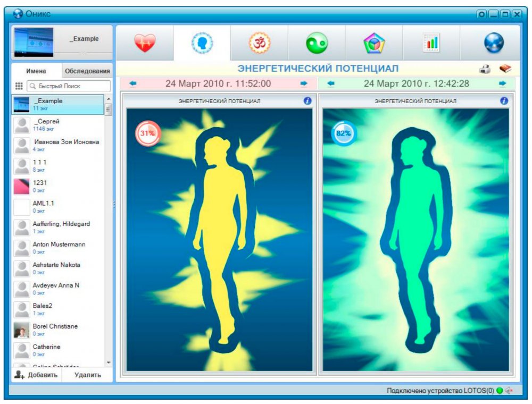This screenshot has height=404, width=532.
Task: Open the yin-yang balance tab
Action: [317, 43]
